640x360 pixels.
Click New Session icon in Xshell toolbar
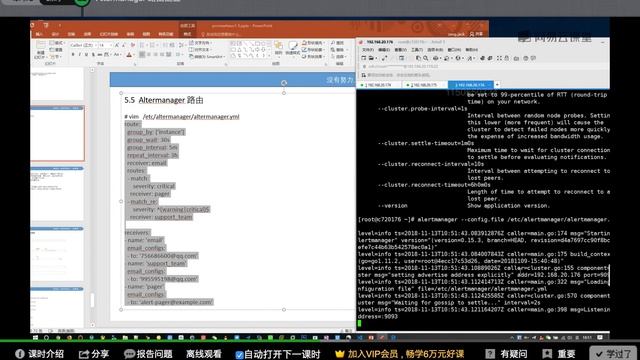click(364, 58)
